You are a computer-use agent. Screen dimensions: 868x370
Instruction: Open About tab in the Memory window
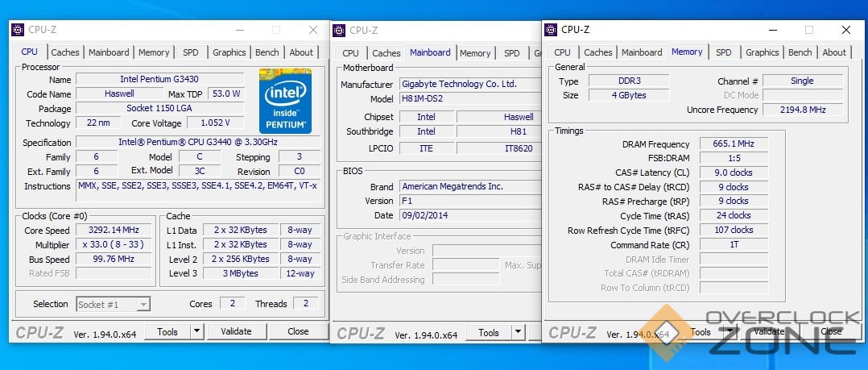coord(834,52)
